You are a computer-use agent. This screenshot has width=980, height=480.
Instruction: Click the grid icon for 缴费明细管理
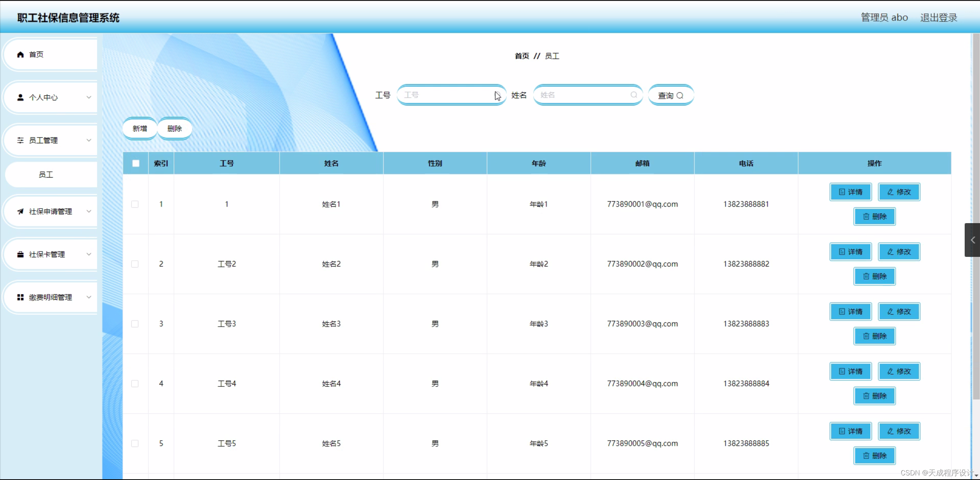20,297
